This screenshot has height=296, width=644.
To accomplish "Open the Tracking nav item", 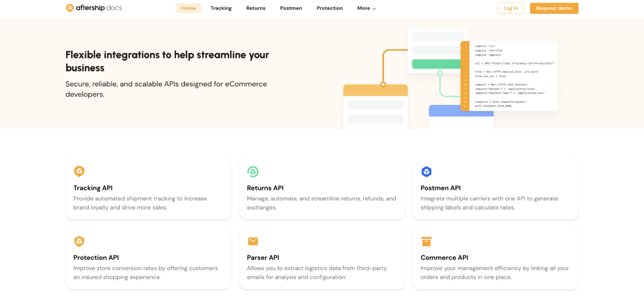I will click(221, 8).
